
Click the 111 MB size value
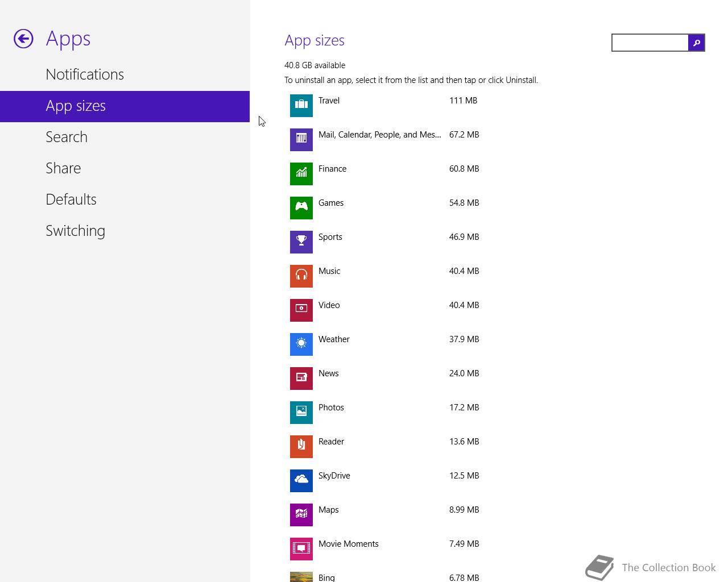(463, 101)
